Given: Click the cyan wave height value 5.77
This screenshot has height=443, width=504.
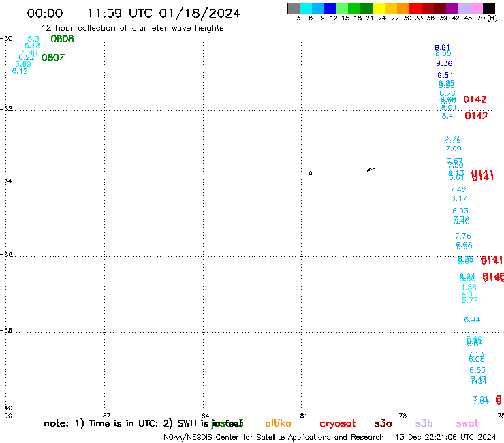Looking at the screenshot, I should pyautogui.click(x=470, y=300).
